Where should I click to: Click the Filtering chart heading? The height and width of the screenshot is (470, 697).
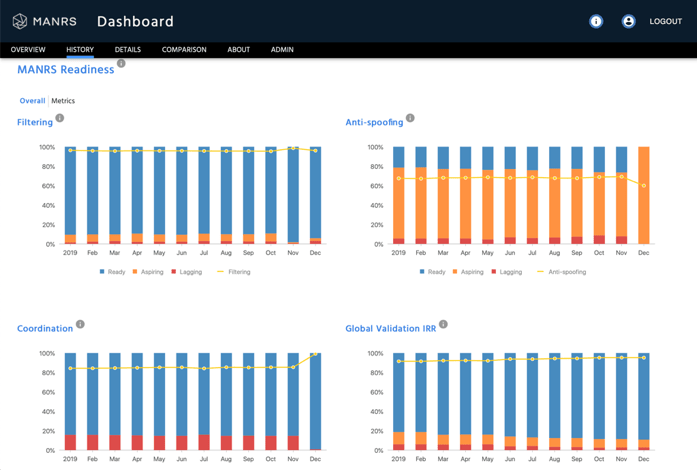35,122
